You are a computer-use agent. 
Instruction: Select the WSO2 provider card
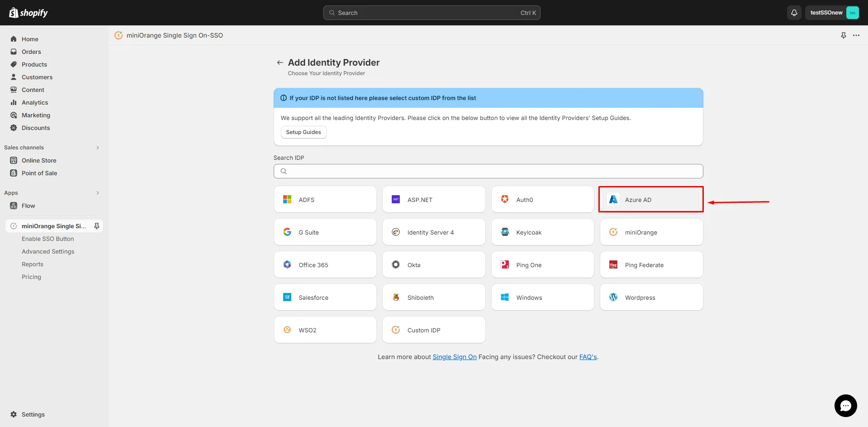pos(325,330)
